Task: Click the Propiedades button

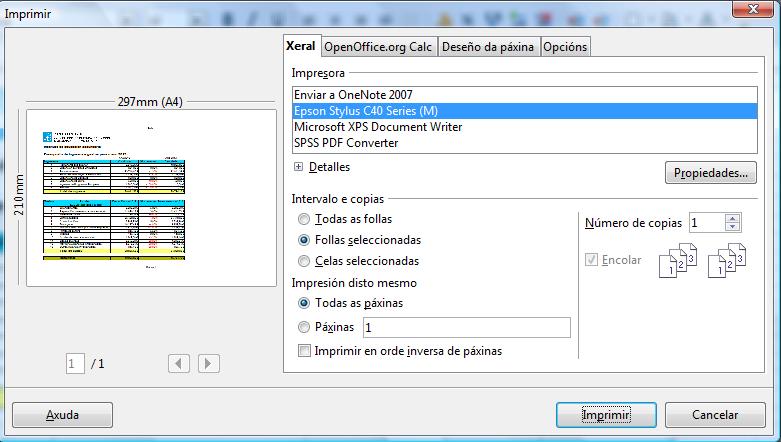Action: [x=710, y=173]
